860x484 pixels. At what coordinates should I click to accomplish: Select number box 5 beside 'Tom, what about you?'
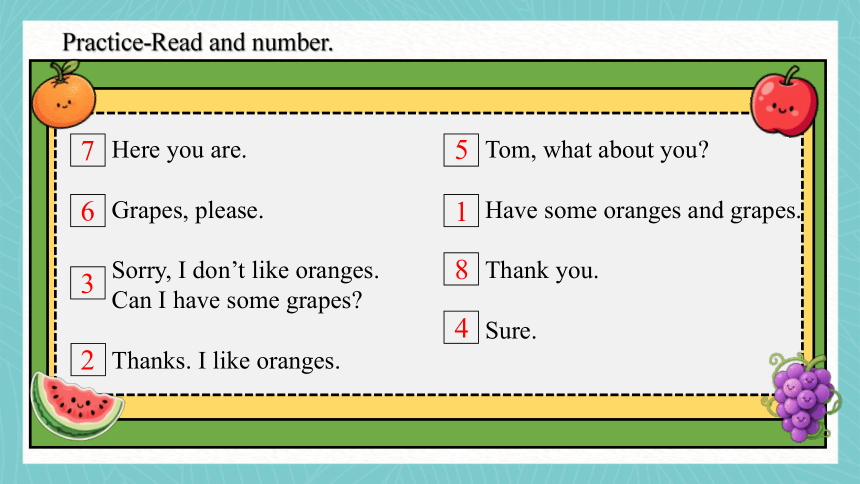(461, 150)
